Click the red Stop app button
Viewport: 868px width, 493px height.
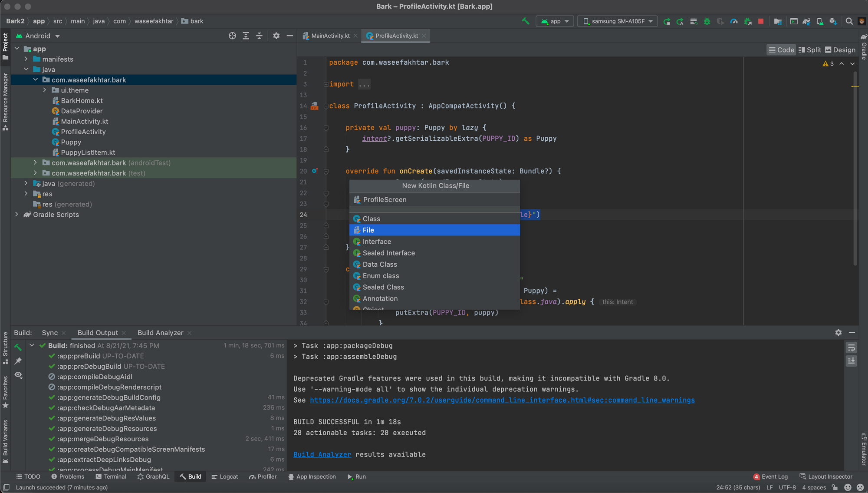761,21
